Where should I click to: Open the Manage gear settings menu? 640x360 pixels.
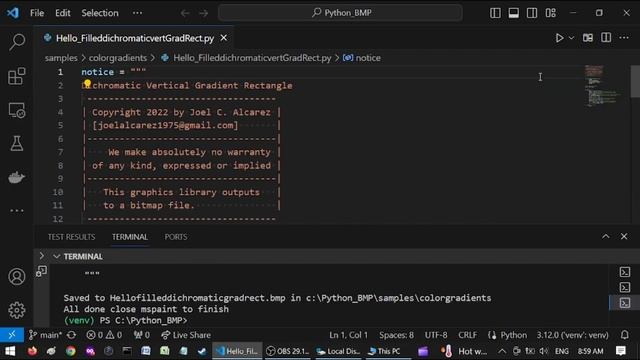(17, 310)
